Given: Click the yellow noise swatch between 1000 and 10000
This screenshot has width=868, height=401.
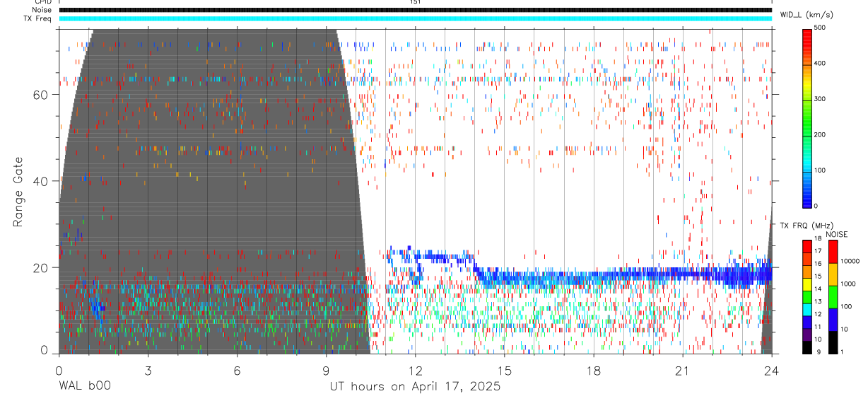Looking at the screenshot, I should tap(833, 274).
